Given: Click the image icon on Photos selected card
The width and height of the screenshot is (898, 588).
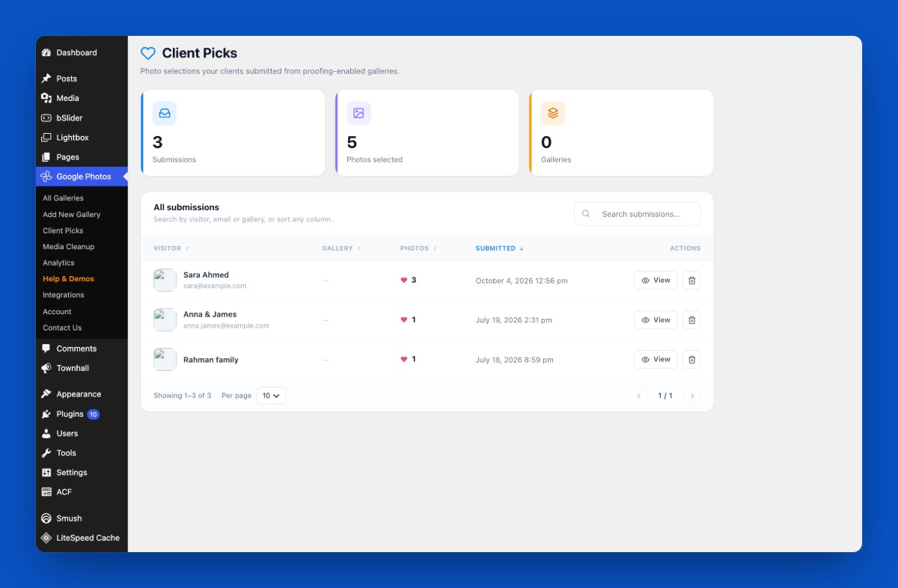Looking at the screenshot, I should (358, 113).
